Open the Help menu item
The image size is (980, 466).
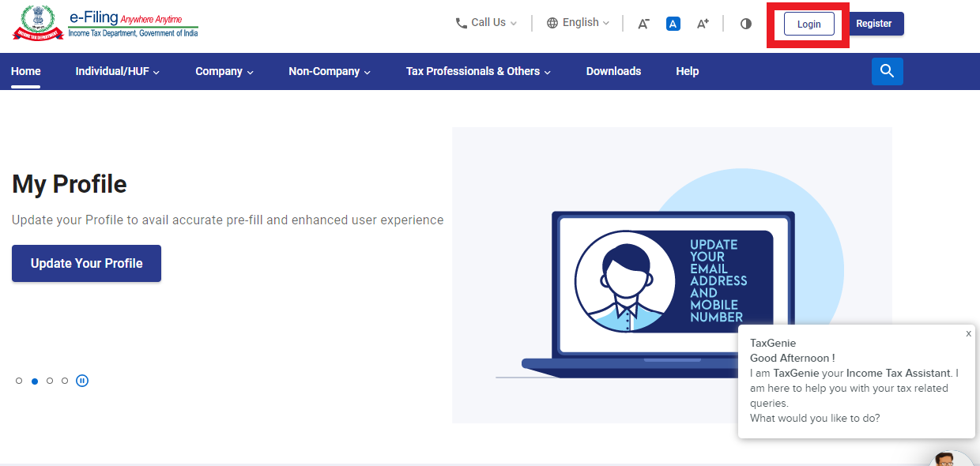[688, 71]
